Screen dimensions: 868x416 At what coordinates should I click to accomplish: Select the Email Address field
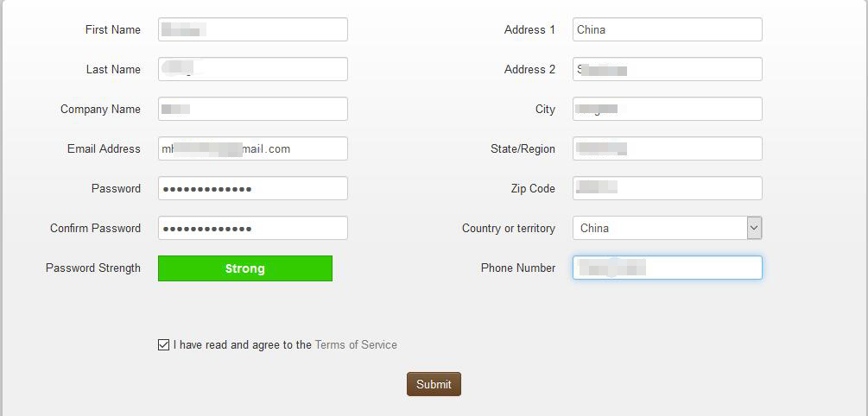point(252,148)
